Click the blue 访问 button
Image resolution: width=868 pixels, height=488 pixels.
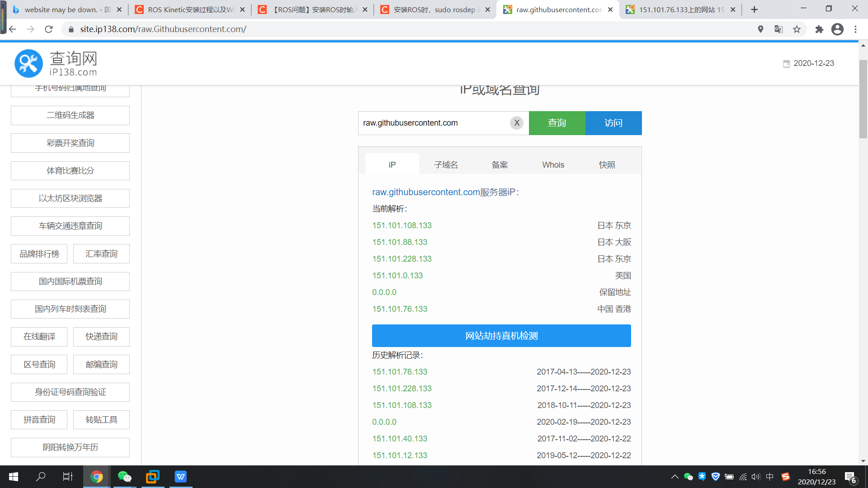click(x=613, y=123)
